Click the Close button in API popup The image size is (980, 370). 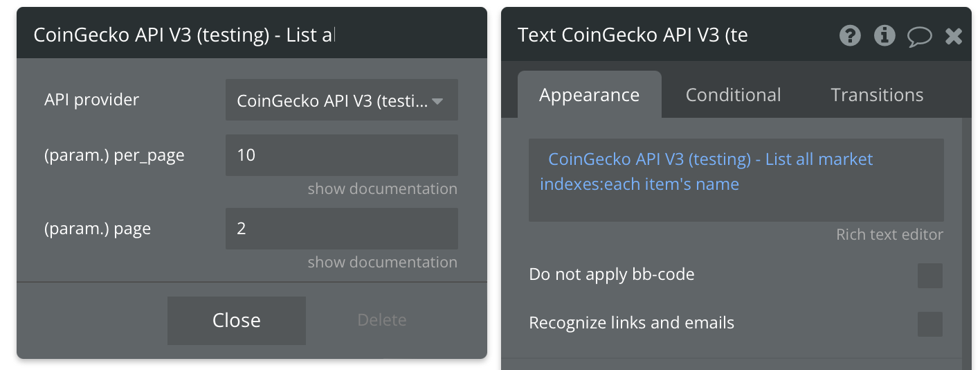(237, 320)
